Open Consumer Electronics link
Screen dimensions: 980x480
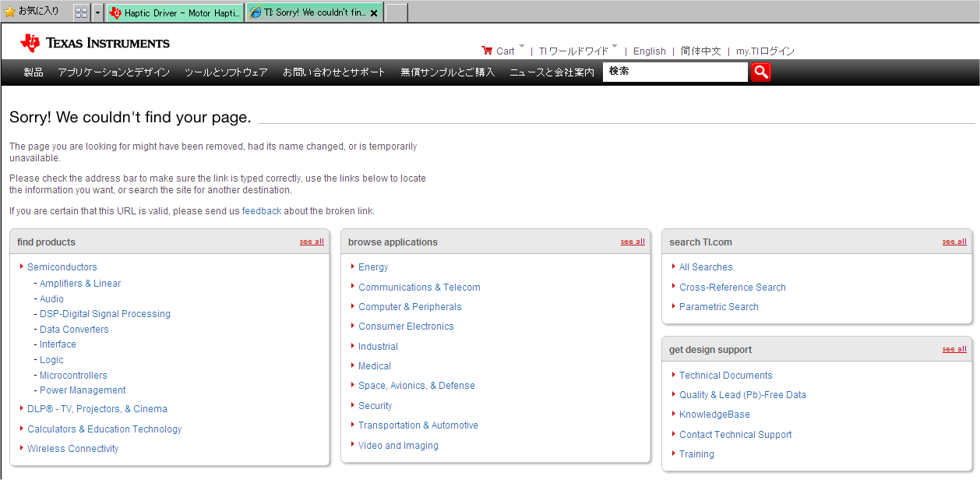pyautogui.click(x=406, y=326)
